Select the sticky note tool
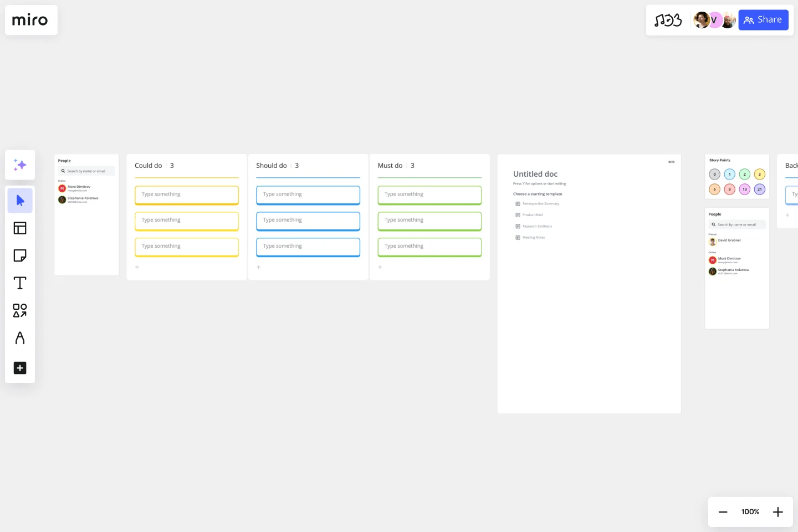The height and width of the screenshot is (532, 798). [20, 255]
